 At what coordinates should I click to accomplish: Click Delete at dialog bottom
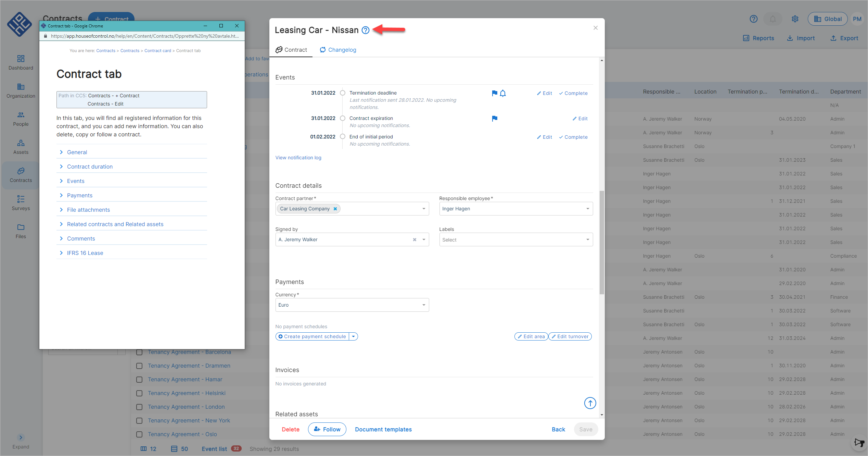291,429
